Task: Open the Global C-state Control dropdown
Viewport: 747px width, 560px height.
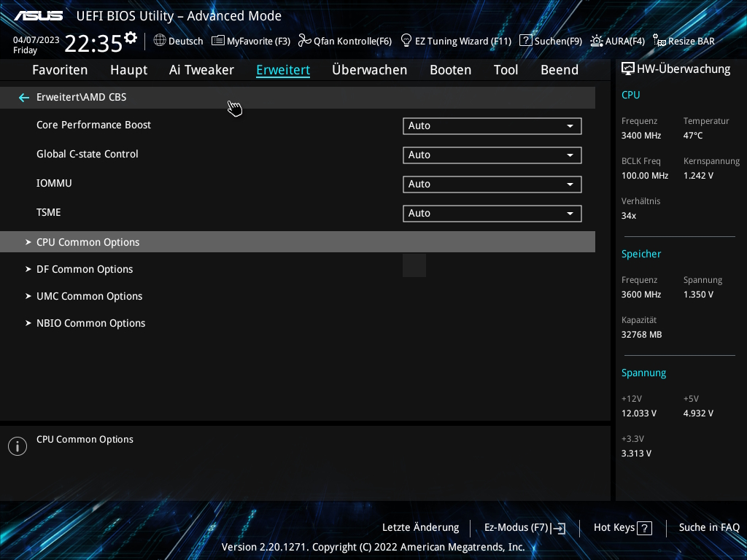Action: [492, 155]
